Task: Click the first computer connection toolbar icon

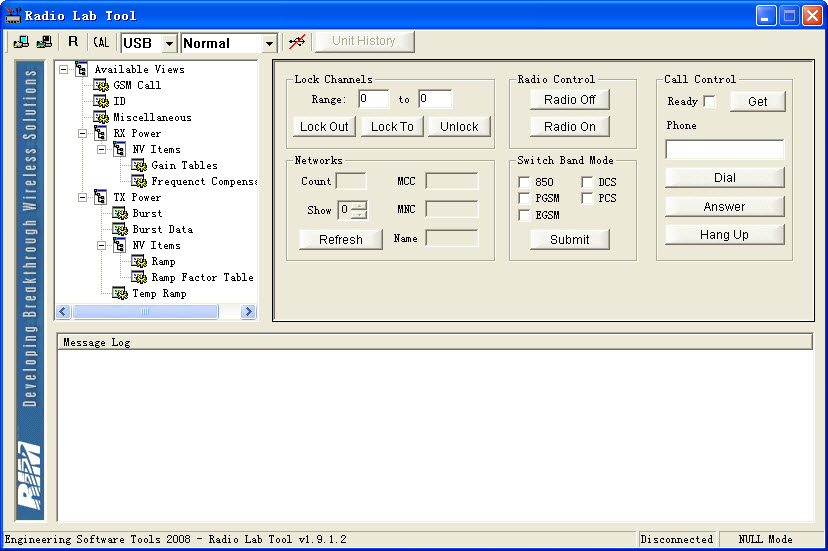Action: coord(21,42)
